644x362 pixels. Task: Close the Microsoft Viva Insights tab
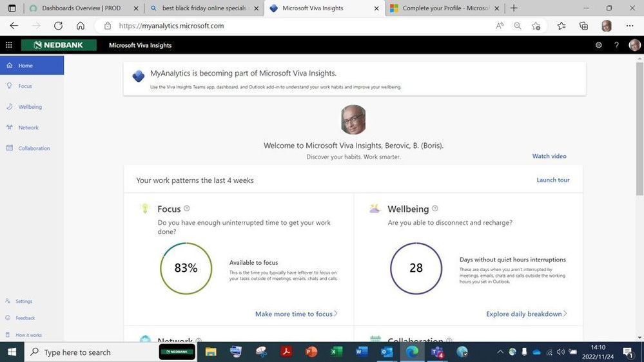[376, 8]
